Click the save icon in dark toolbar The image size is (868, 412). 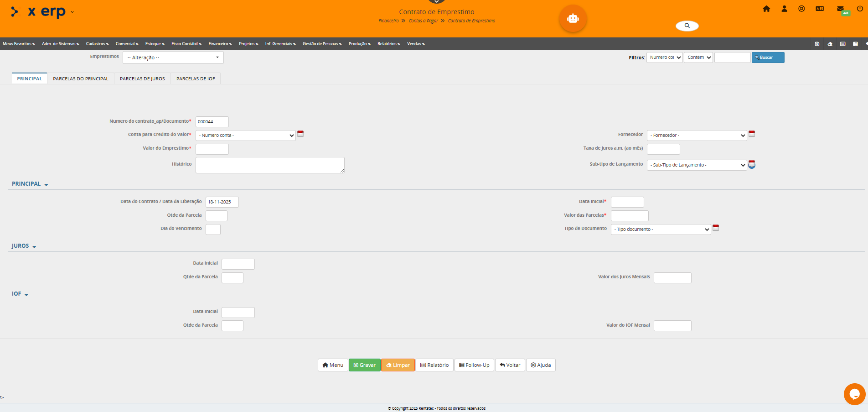tap(817, 44)
